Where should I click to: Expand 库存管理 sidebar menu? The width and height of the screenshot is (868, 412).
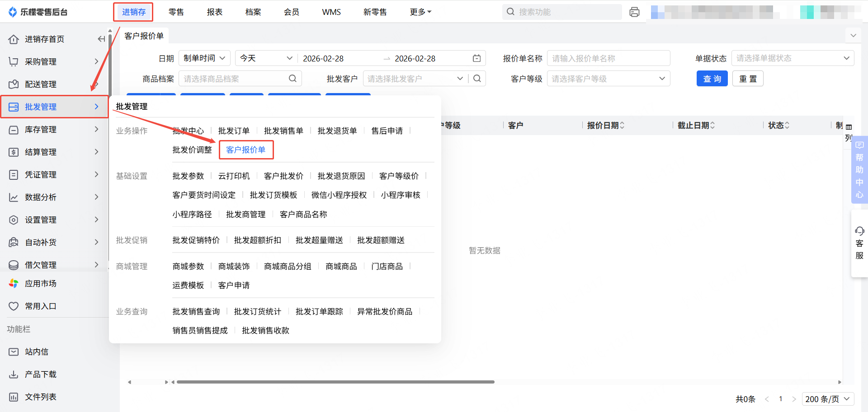[x=54, y=130]
